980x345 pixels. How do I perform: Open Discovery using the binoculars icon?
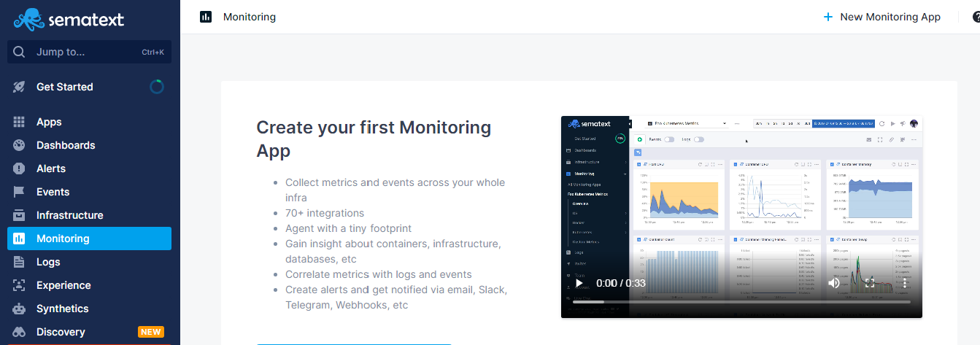tap(20, 332)
